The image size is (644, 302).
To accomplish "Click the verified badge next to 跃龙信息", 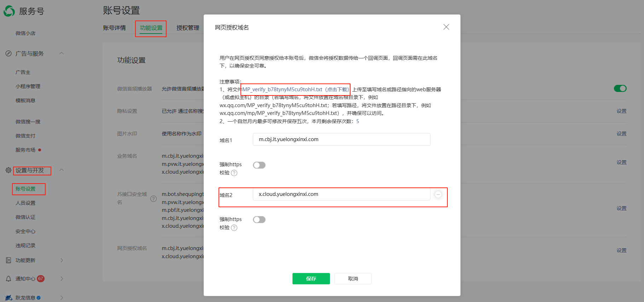I will (39, 298).
